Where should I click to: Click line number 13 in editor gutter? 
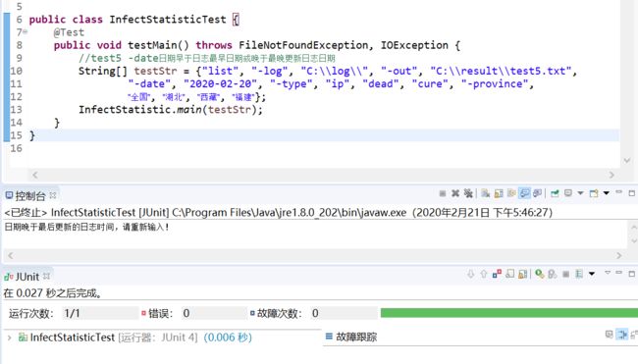pyautogui.click(x=17, y=110)
